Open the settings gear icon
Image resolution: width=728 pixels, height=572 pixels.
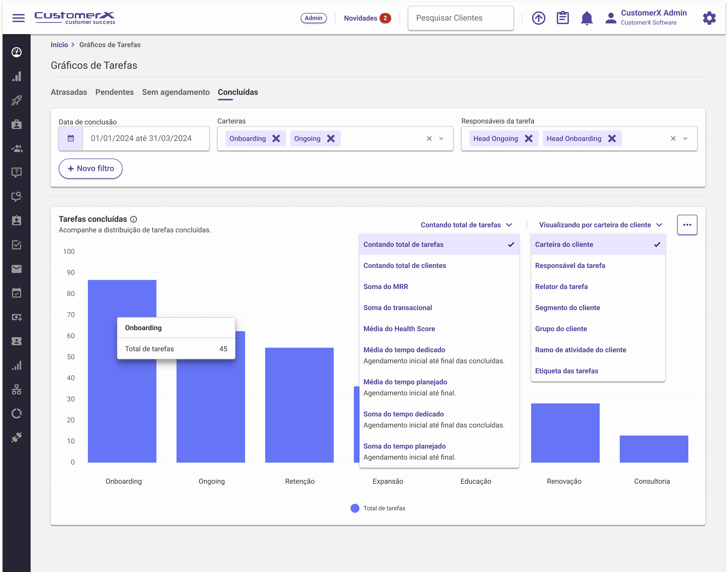tap(709, 18)
